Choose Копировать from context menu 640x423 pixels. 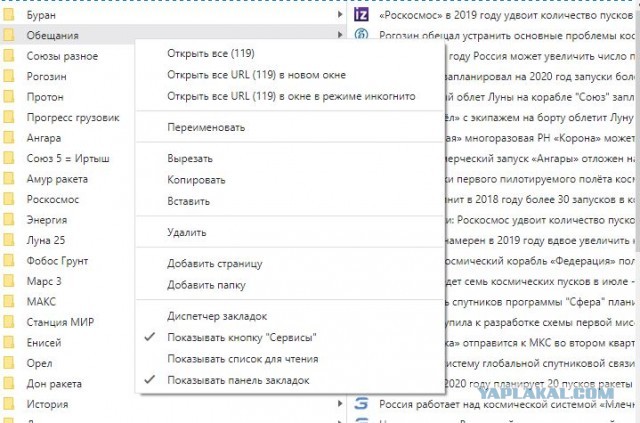[x=196, y=180]
